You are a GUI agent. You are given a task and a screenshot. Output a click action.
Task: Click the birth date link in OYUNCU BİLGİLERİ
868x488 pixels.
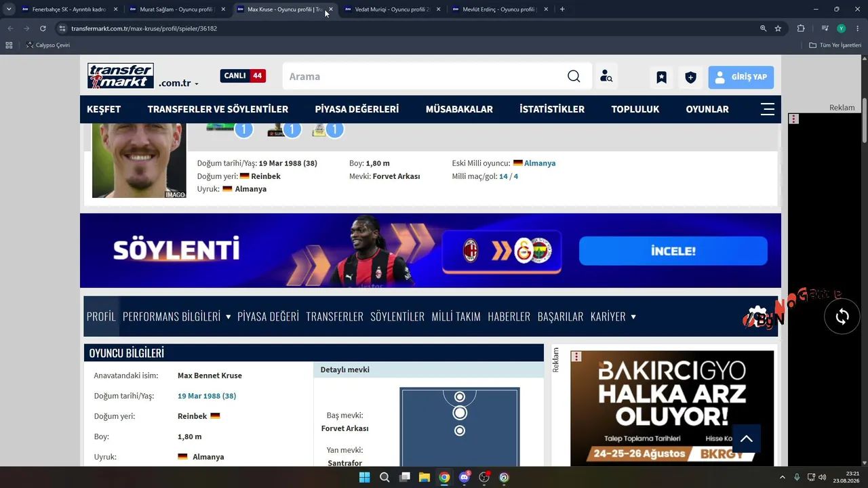point(207,396)
